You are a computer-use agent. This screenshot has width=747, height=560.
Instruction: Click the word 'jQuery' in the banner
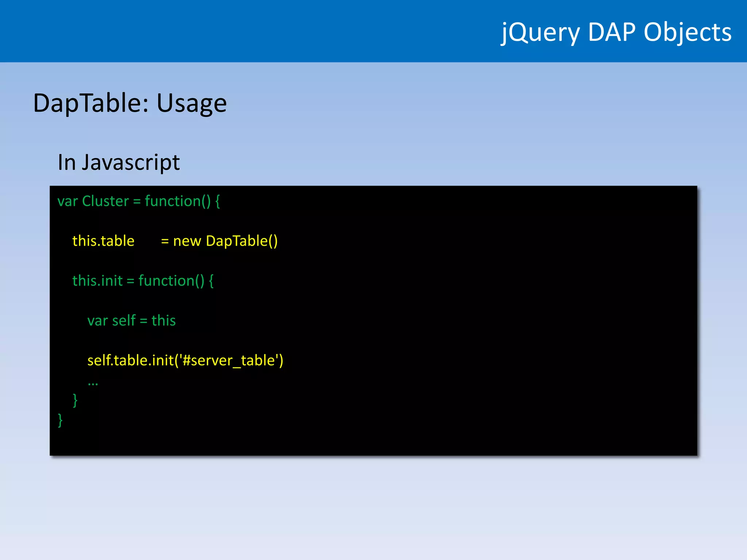[x=540, y=32]
